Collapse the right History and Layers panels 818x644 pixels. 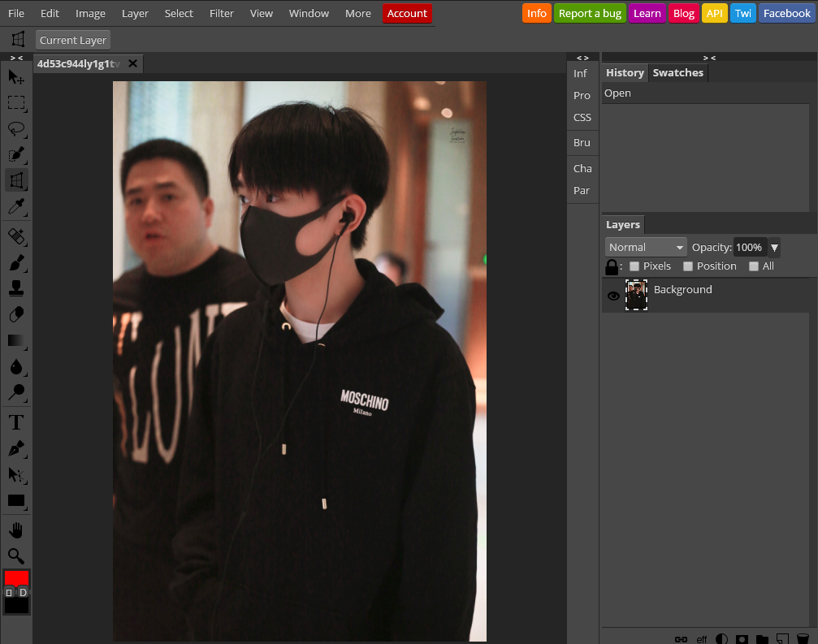(709, 58)
